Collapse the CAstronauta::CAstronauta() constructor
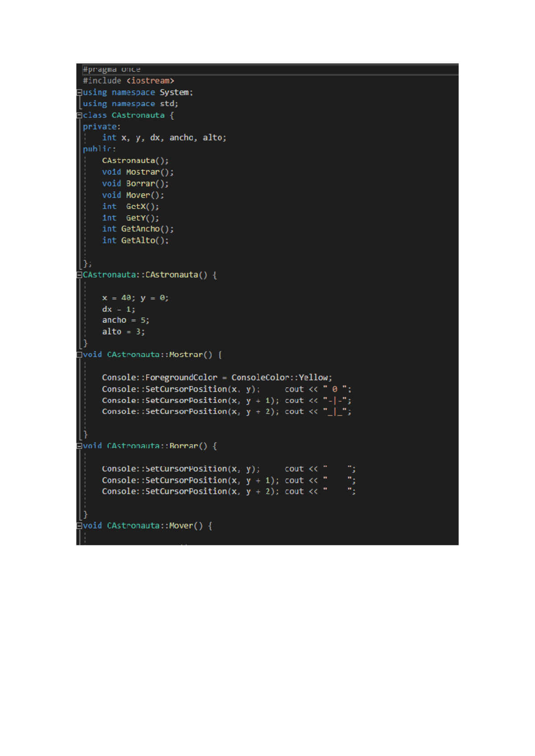This screenshot has width=535, height=756. (x=79, y=275)
